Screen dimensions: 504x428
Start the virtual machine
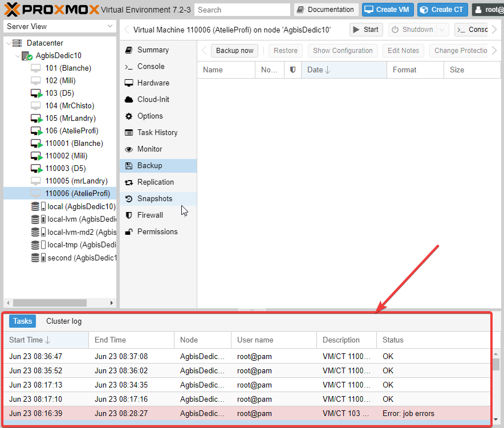pos(366,30)
